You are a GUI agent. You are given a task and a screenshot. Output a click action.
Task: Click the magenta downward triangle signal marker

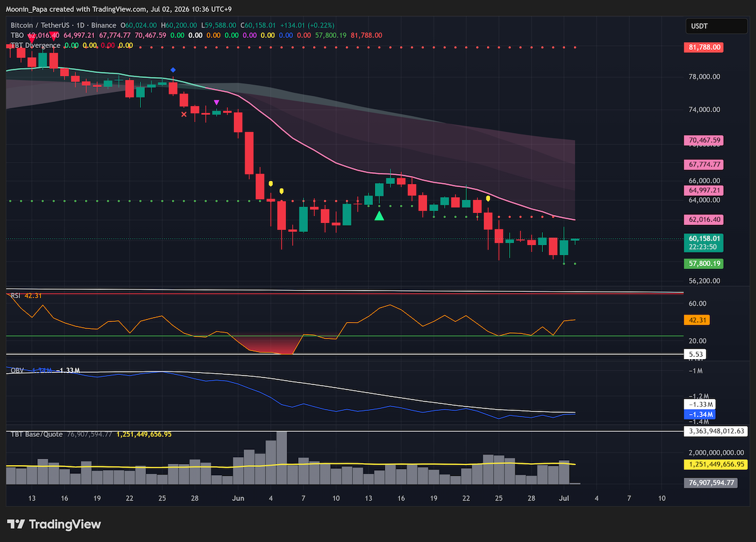[217, 102]
